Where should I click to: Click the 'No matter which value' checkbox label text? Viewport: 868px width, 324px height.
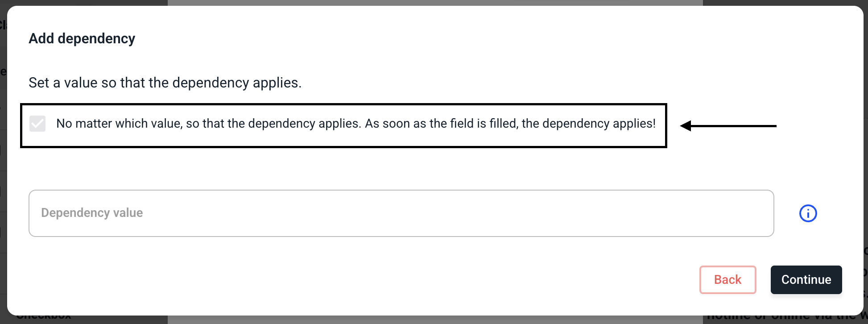coord(355,124)
